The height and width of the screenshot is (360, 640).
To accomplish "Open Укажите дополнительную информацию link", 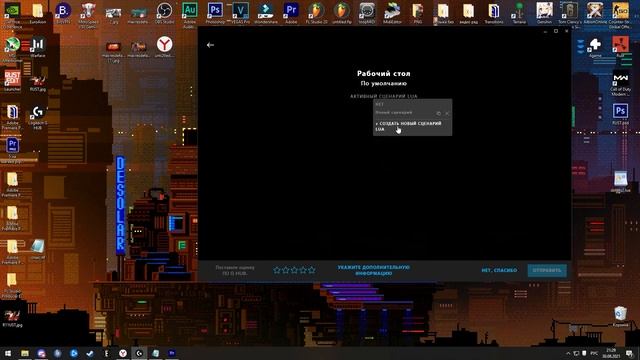I will 373,270.
